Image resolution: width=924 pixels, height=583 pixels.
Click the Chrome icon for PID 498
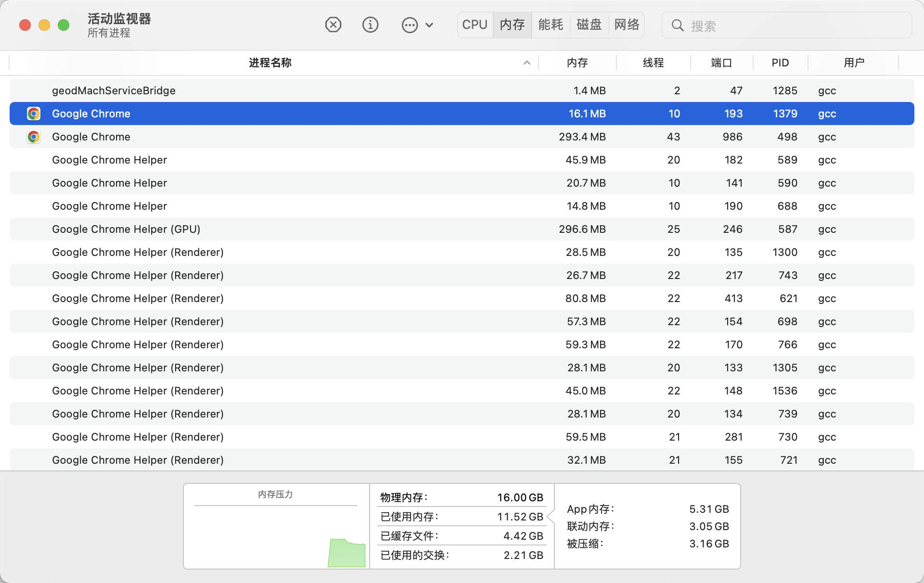tap(34, 137)
